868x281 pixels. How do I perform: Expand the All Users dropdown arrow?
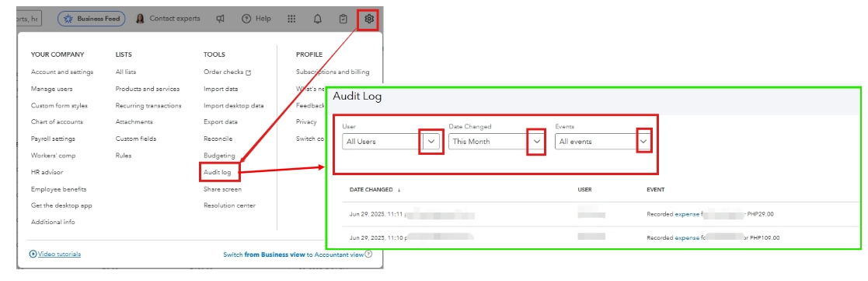pos(432,142)
